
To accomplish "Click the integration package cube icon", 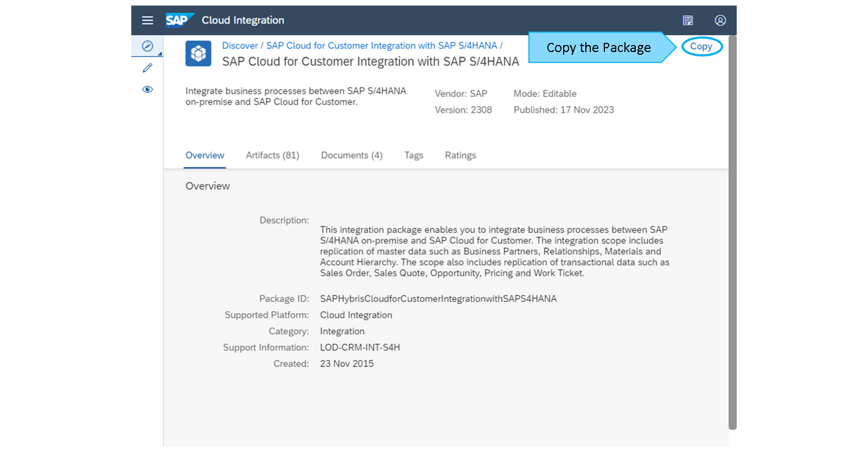I will (199, 54).
